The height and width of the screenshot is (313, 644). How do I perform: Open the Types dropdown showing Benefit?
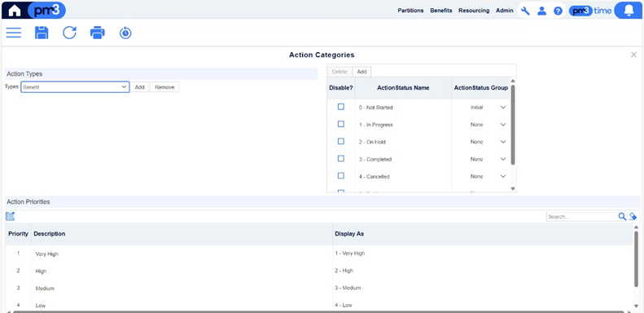pos(75,87)
